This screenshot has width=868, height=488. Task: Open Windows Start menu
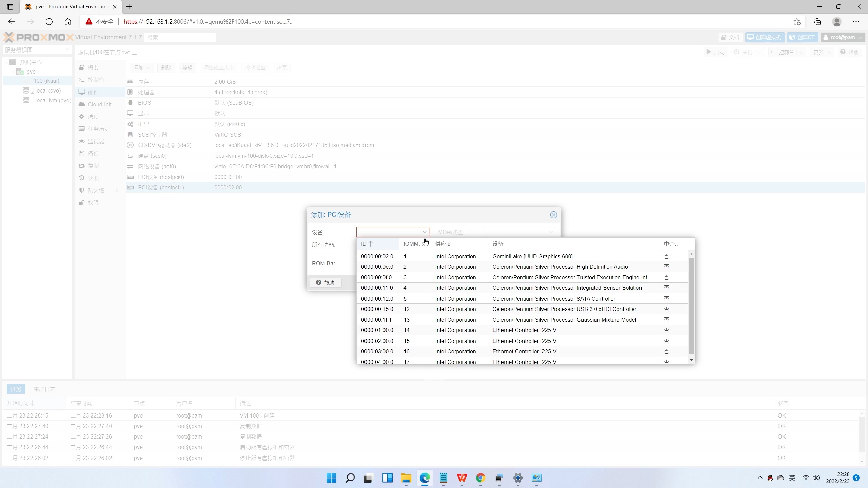pos(331,478)
